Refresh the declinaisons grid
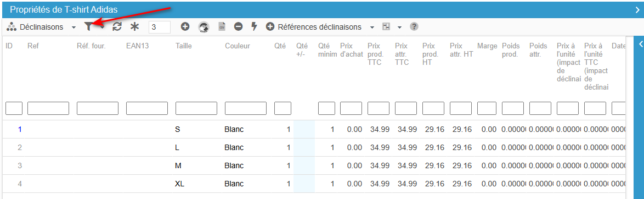 pos(117,27)
